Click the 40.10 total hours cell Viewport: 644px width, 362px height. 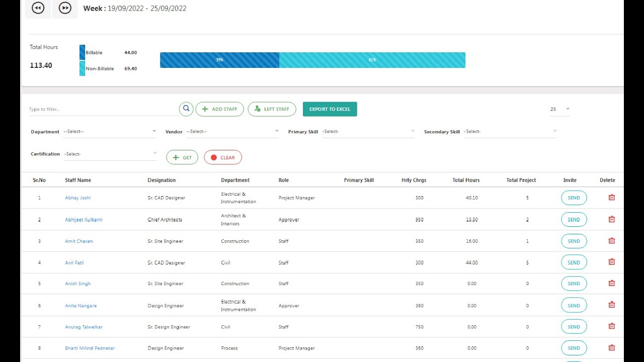pyautogui.click(x=472, y=198)
